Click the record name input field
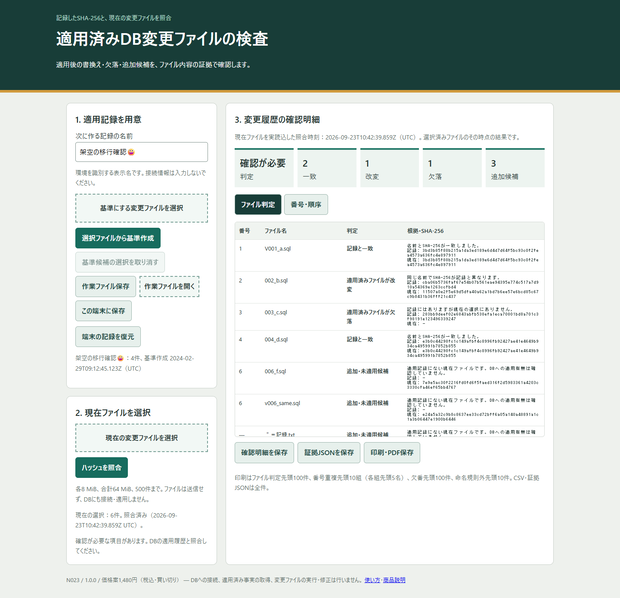The height and width of the screenshot is (598, 620). coord(141,152)
